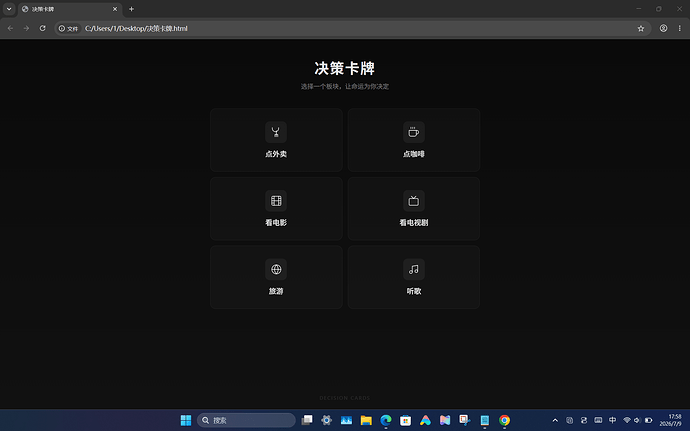Expand the tab search dropdown arrow
The width and height of the screenshot is (690, 431).
pos(9,9)
